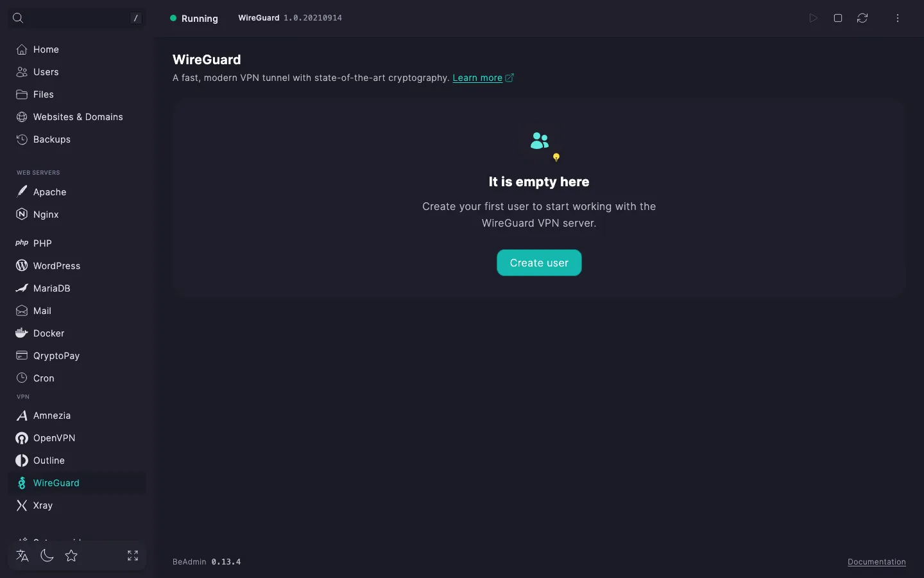Open Home in the sidebar
Viewport: 924px width, 578px height.
[77, 49]
